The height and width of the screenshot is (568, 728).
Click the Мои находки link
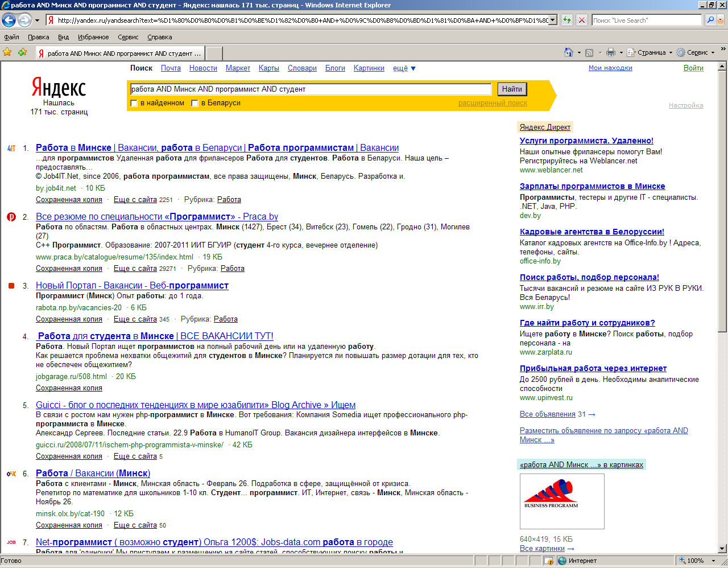[x=610, y=68]
